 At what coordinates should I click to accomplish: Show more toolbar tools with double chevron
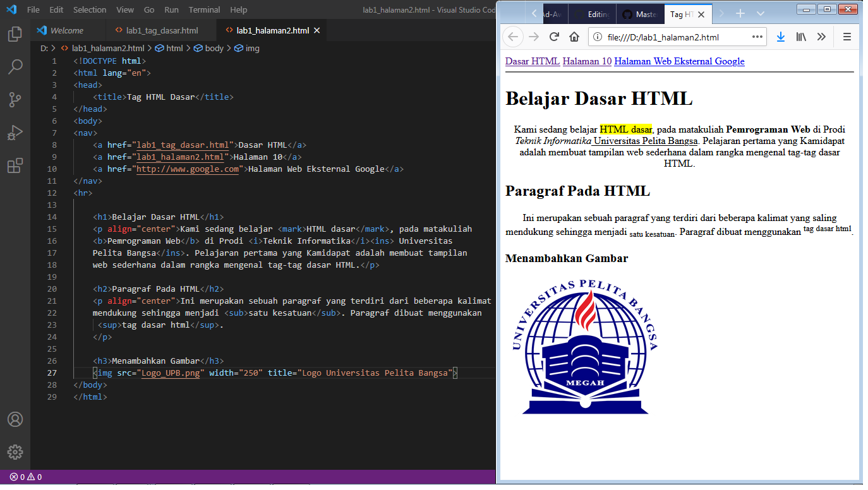[x=821, y=37]
